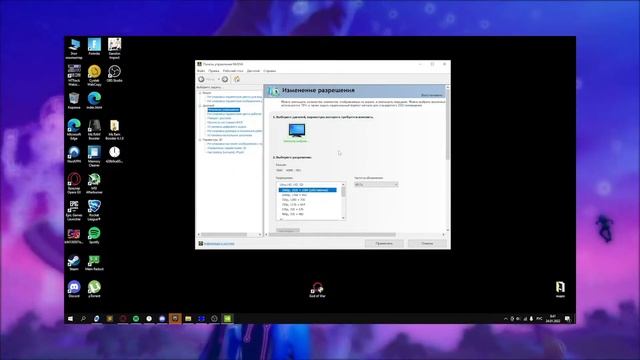Open uTorrent desktop icon
640x360 pixels.
(x=94, y=289)
